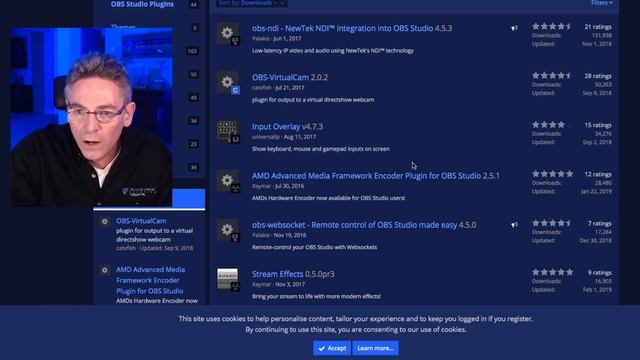Click the '9 ratings' text
Image resolution: width=640 pixels, height=360 pixels.
point(600,273)
